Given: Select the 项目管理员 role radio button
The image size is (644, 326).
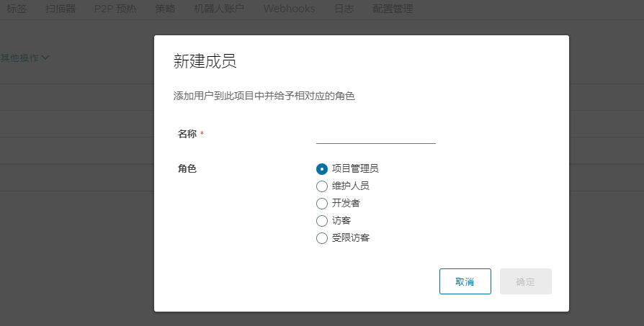Looking at the screenshot, I should [322, 169].
